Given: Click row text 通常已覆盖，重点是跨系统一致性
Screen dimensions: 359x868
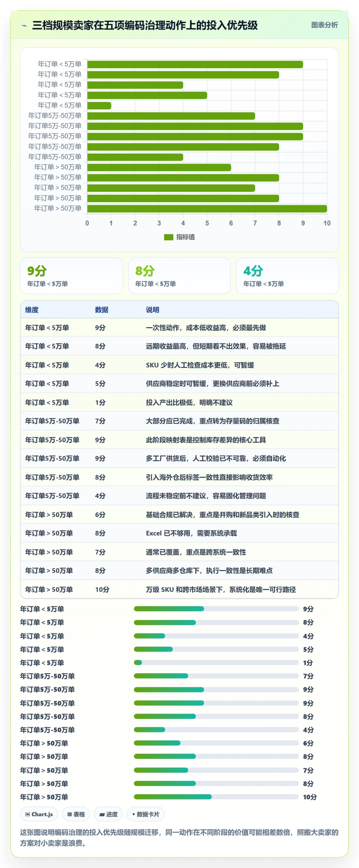Looking at the screenshot, I should tap(196, 552).
